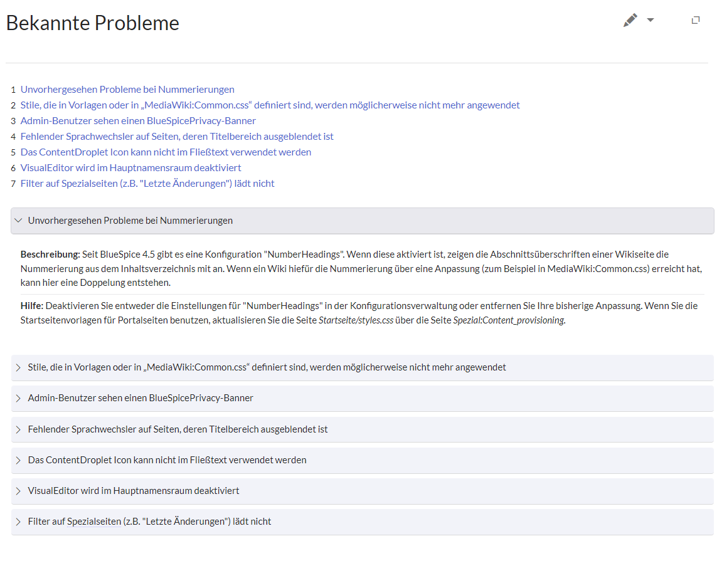Open the dropdown arrow beside the edit pencil

(650, 21)
